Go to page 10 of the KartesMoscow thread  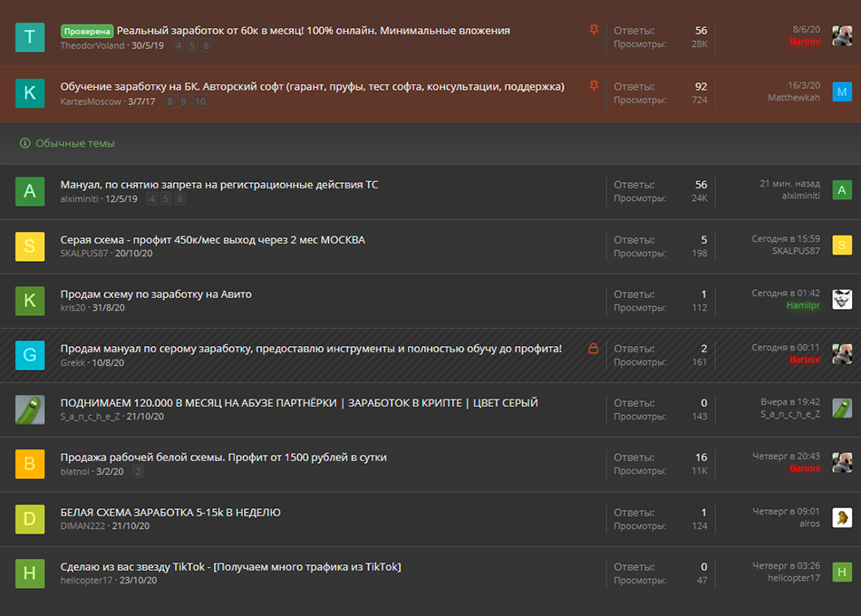tap(200, 101)
